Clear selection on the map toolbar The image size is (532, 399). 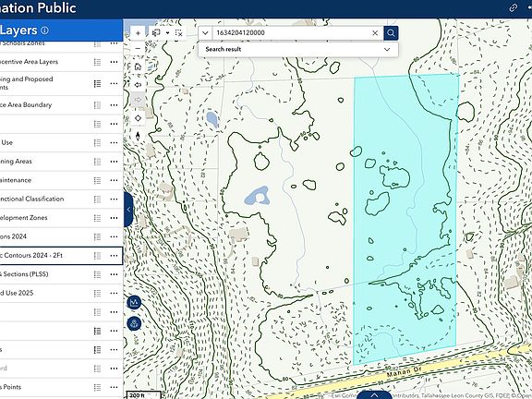click(179, 33)
